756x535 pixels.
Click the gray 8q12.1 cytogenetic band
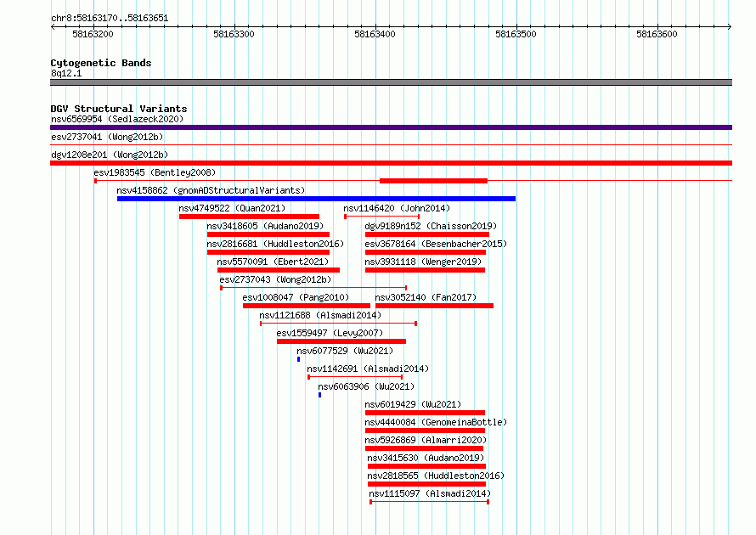point(391,82)
